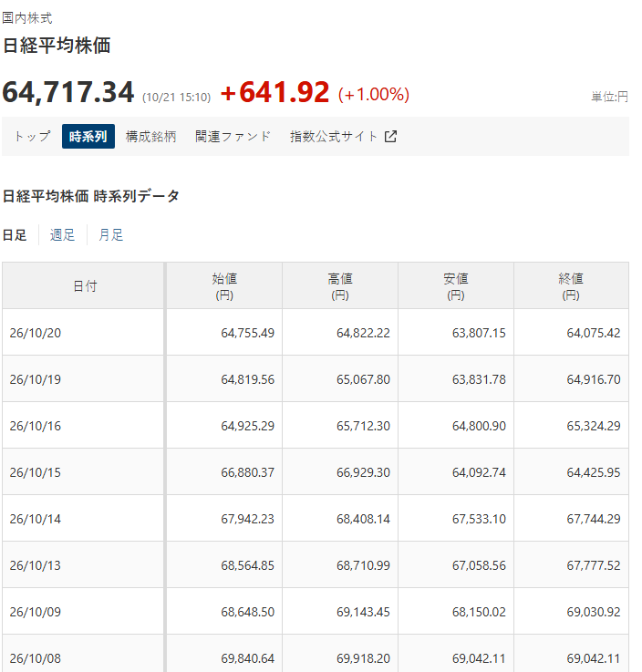Click the low value 64,092.74

point(479,472)
